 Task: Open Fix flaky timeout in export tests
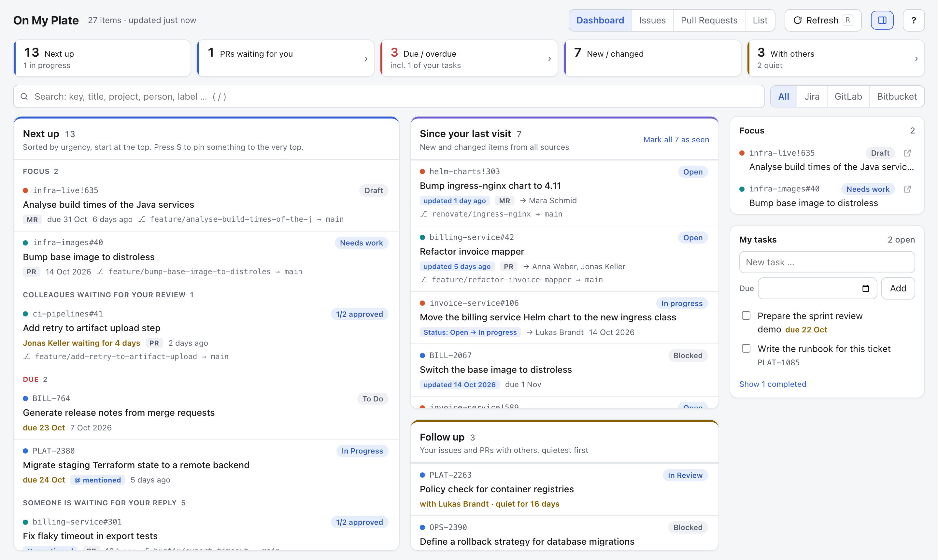tap(90, 536)
